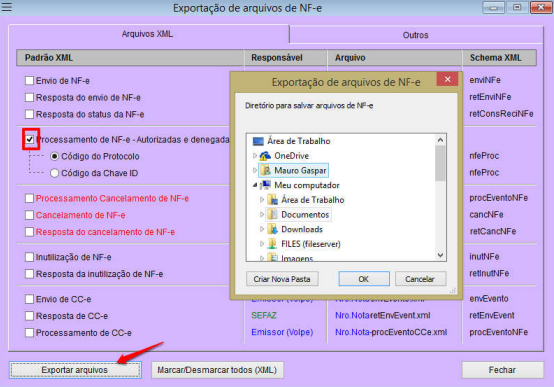Viewport: 554px width, 387px height.
Task: Open the Arquivos XML tab
Action: tap(148, 34)
